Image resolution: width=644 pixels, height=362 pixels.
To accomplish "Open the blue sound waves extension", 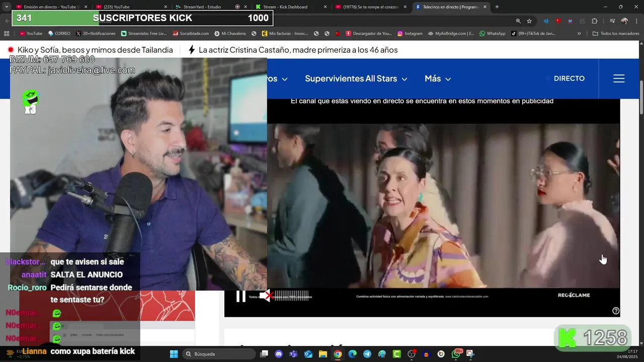I will point(546,21).
